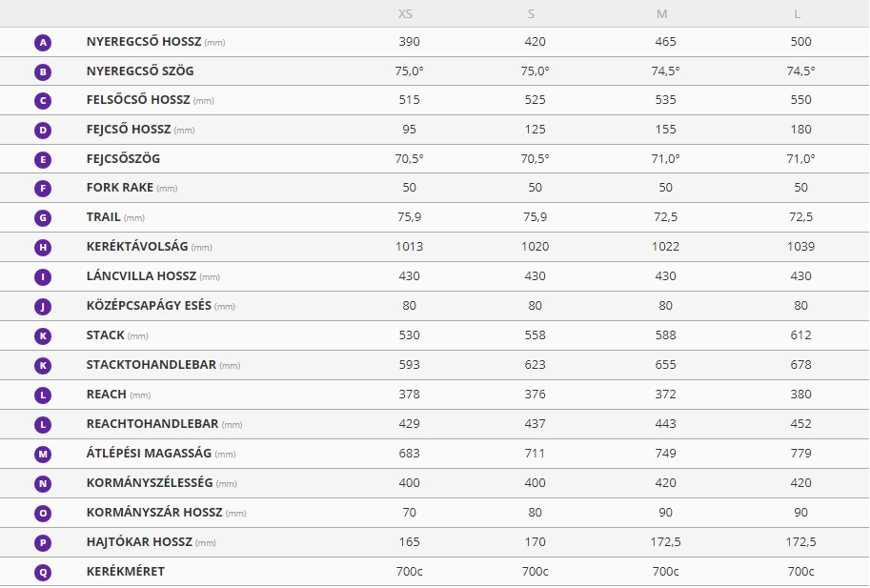This screenshot has height=588, width=870.
Task: Select the Q icon next to Kerékméret
Action: (x=43, y=573)
